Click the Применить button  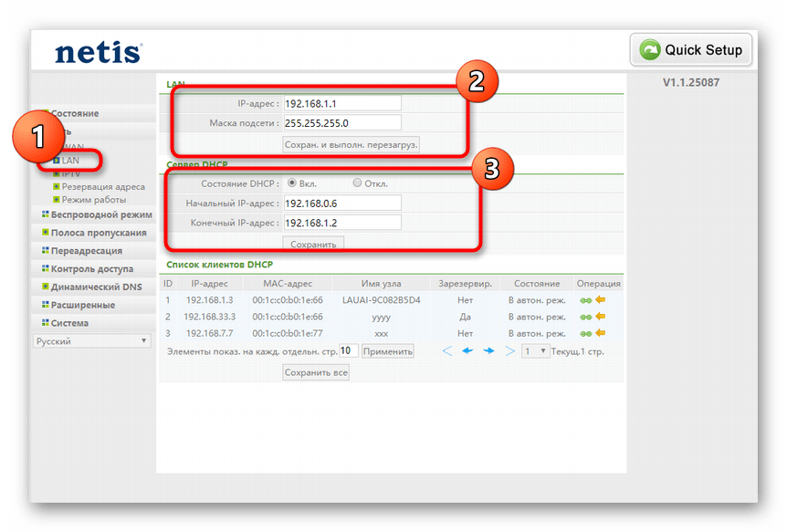(388, 351)
